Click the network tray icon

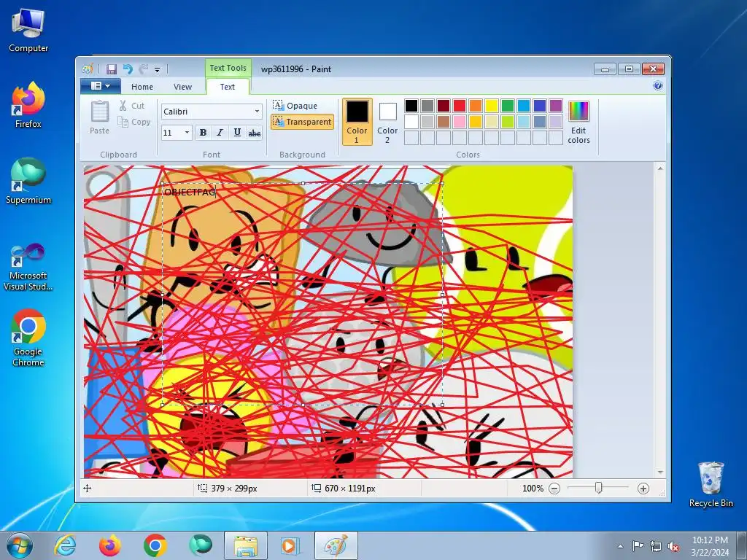656,546
